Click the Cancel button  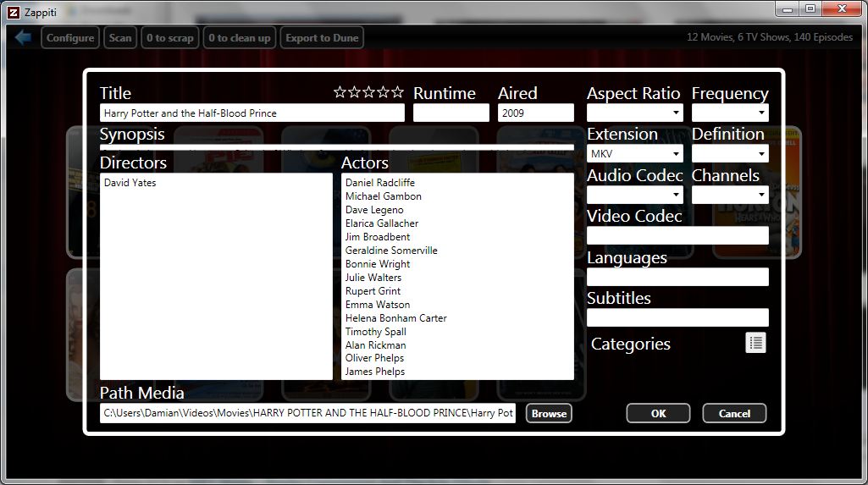[734, 414]
